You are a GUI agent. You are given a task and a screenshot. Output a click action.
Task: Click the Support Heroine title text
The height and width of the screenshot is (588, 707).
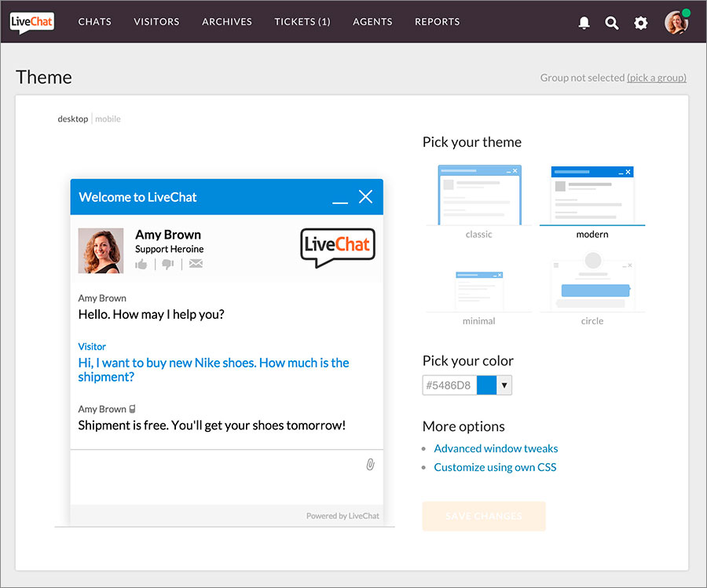point(170,249)
